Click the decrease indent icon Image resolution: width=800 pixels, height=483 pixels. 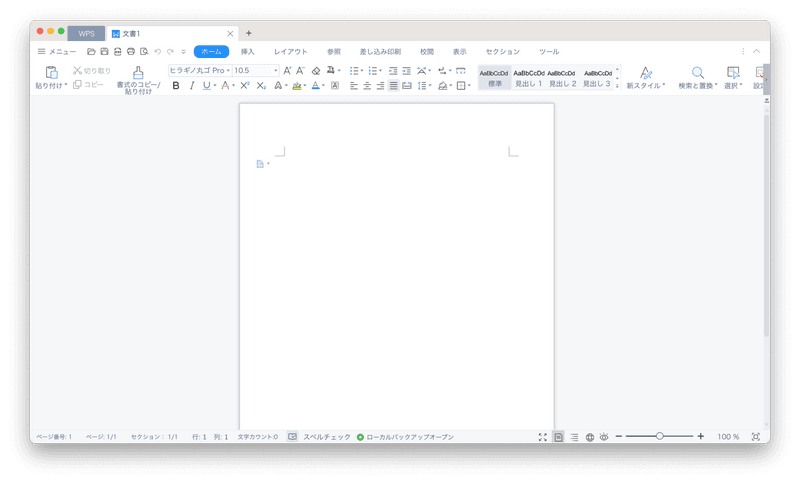(x=393, y=70)
